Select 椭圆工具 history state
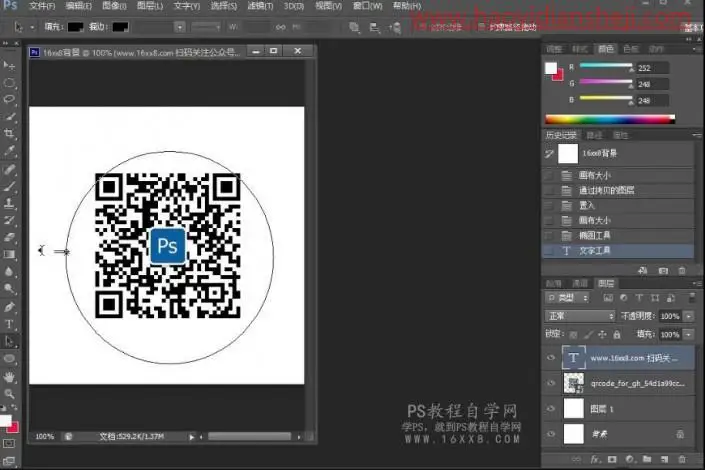 point(618,236)
